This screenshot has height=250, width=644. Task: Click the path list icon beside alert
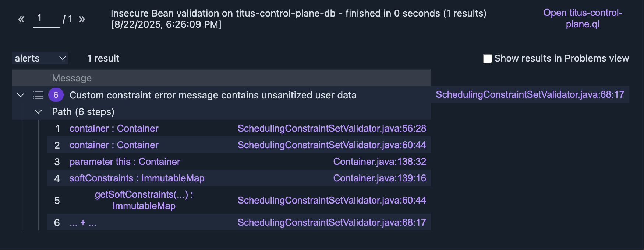click(x=38, y=95)
